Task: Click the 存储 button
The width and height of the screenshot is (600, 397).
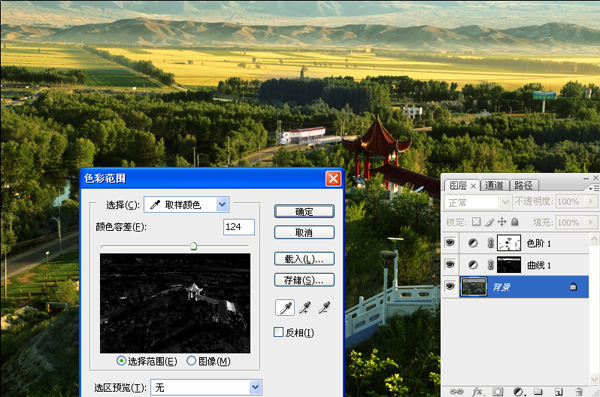Action: click(304, 280)
